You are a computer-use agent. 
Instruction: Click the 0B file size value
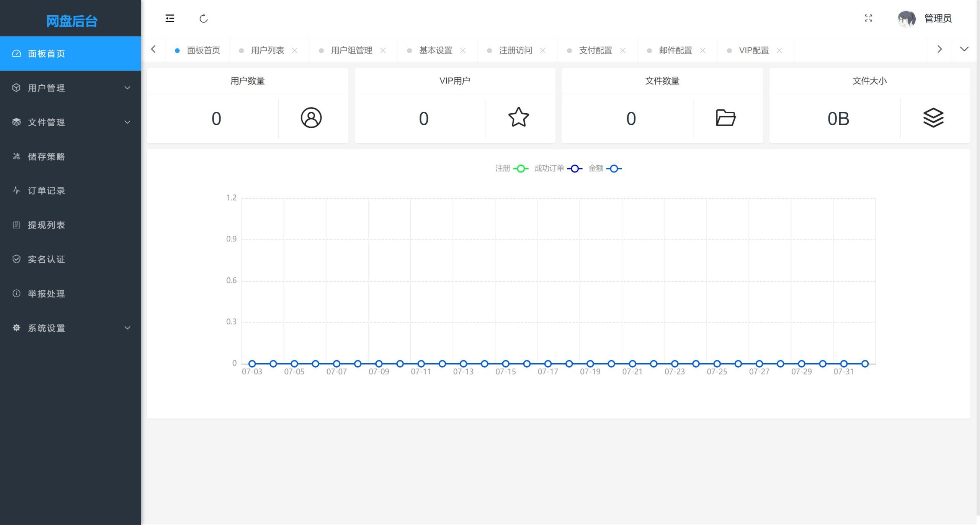[x=838, y=119]
